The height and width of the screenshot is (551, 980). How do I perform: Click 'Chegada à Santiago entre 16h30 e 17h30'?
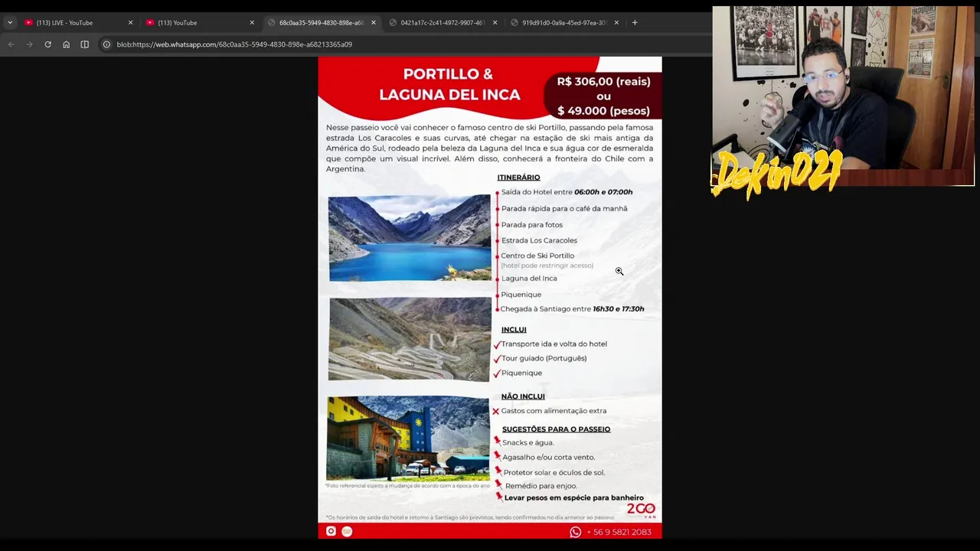(572, 309)
